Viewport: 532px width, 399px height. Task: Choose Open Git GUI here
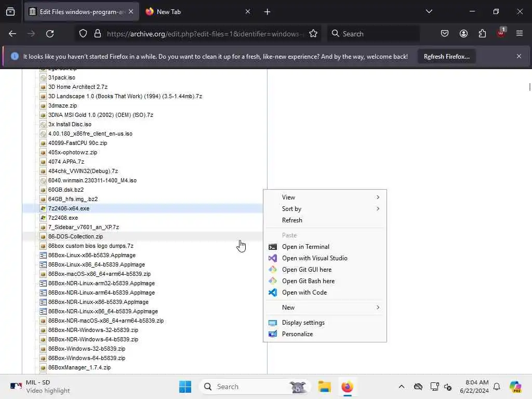(325, 270)
